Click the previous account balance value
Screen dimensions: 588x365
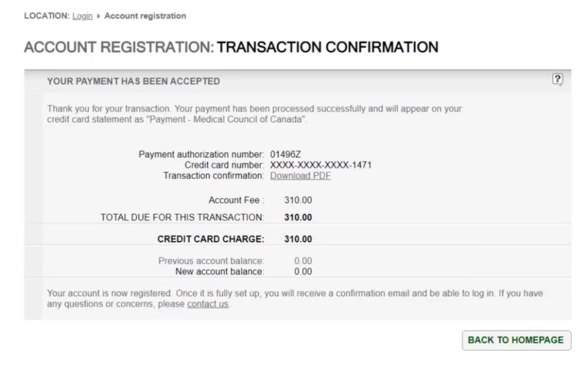click(303, 261)
